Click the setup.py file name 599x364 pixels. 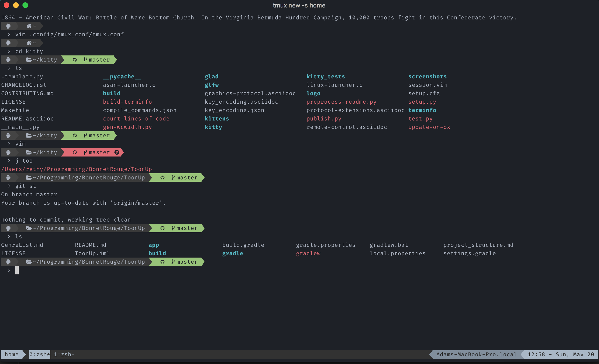422,102
